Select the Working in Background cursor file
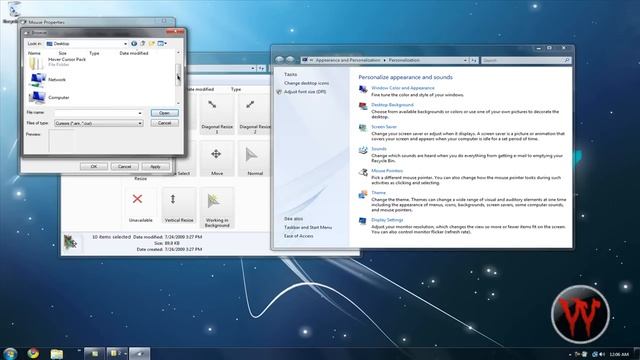The width and height of the screenshot is (640, 360). pos(217,208)
